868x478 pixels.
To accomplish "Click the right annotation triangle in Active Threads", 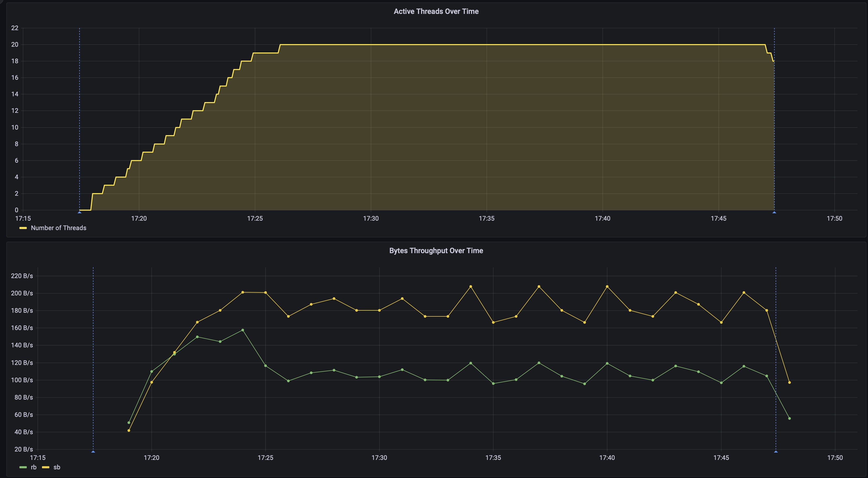I will tap(774, 212).
